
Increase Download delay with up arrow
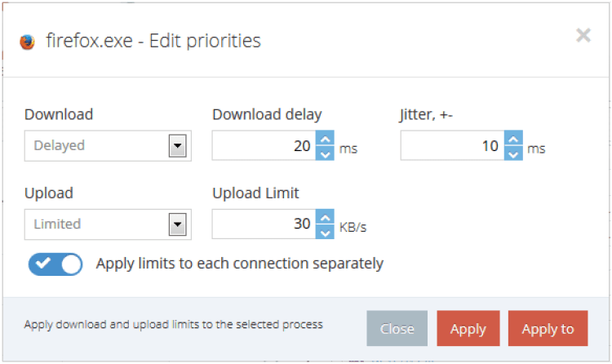click(x=325, y=139)
